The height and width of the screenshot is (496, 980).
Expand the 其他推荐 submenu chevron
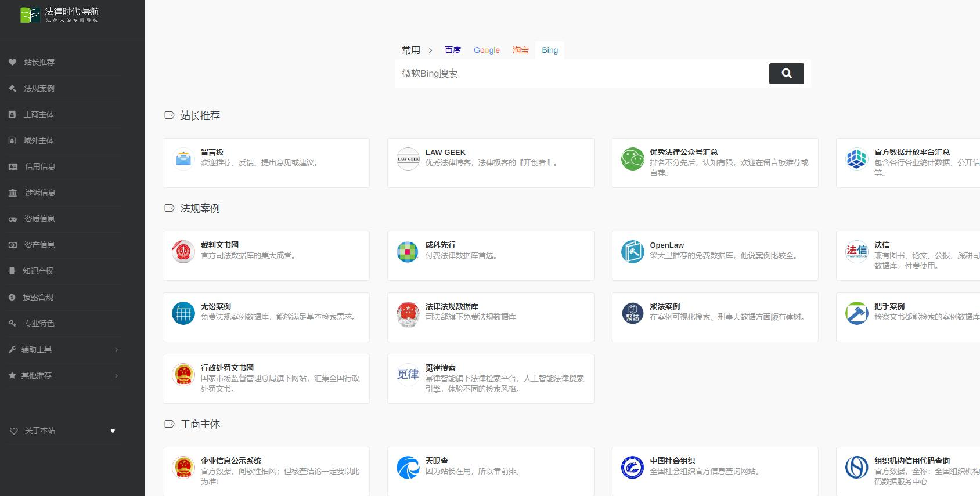coord(117,375)
